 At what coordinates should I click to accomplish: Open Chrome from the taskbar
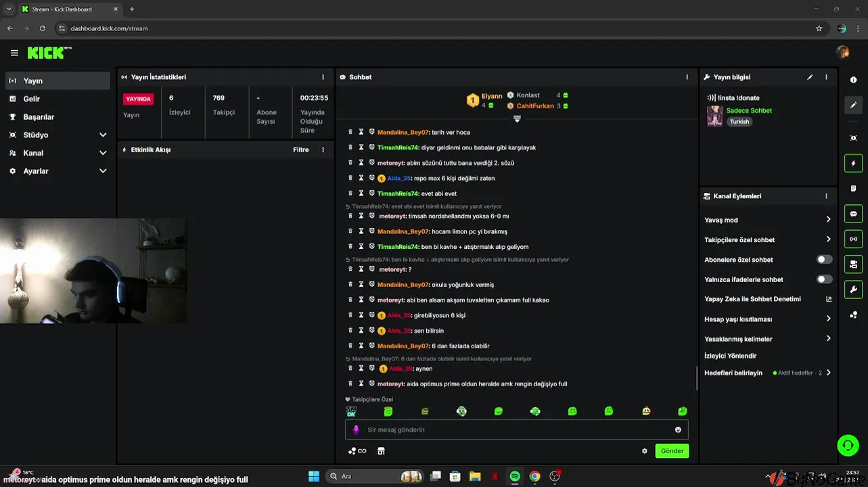534,476
